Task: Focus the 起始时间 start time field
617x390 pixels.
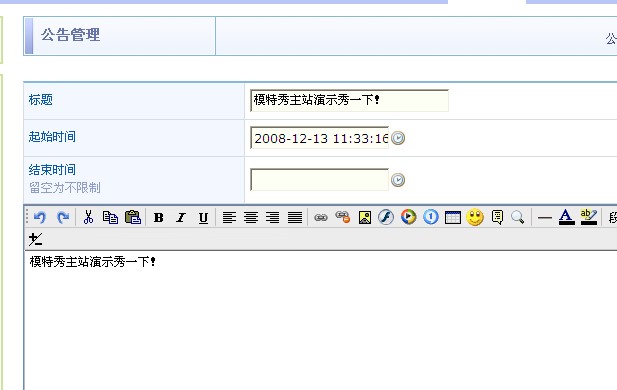Action: click(320, 137)
